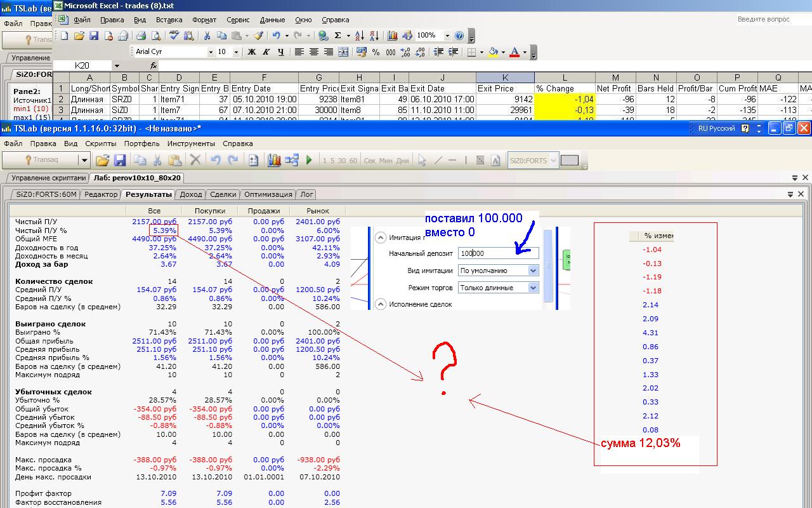Toggle italic К formatting in Excel
812x508 pixels.
tap(266, 52)
